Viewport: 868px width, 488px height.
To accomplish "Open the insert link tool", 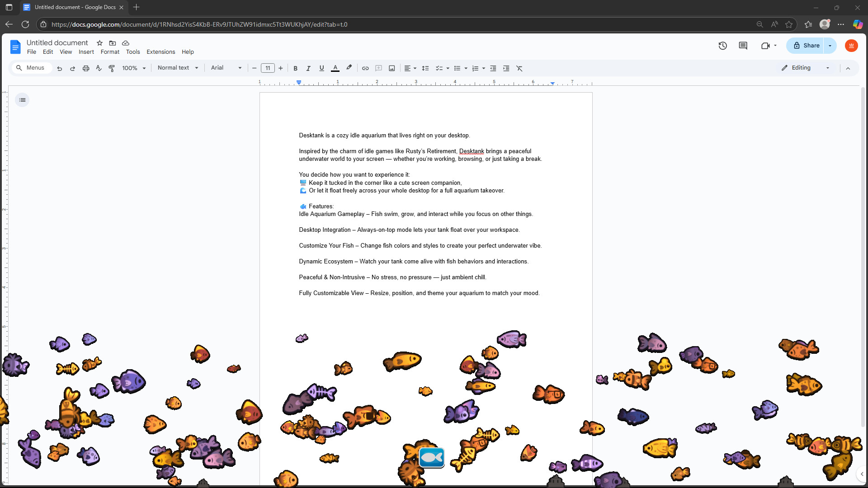I will click(x=365, y=68).
